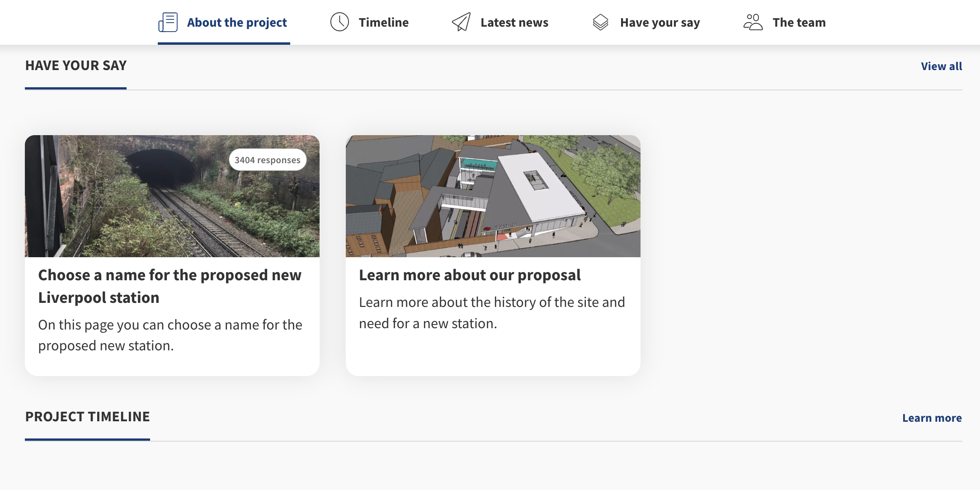Go to the Latest news tab
The image size is (980, 490).
pyautogui.click(x=500, y=22)
